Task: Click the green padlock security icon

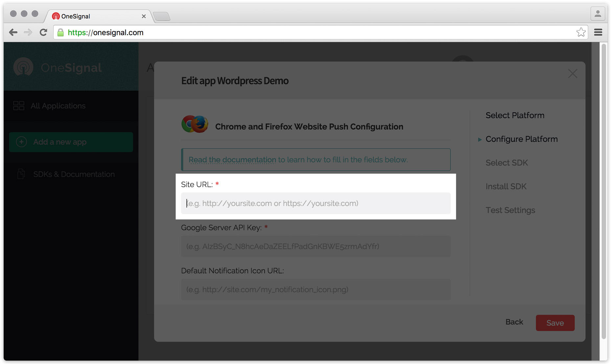Action: pos(60,32)
